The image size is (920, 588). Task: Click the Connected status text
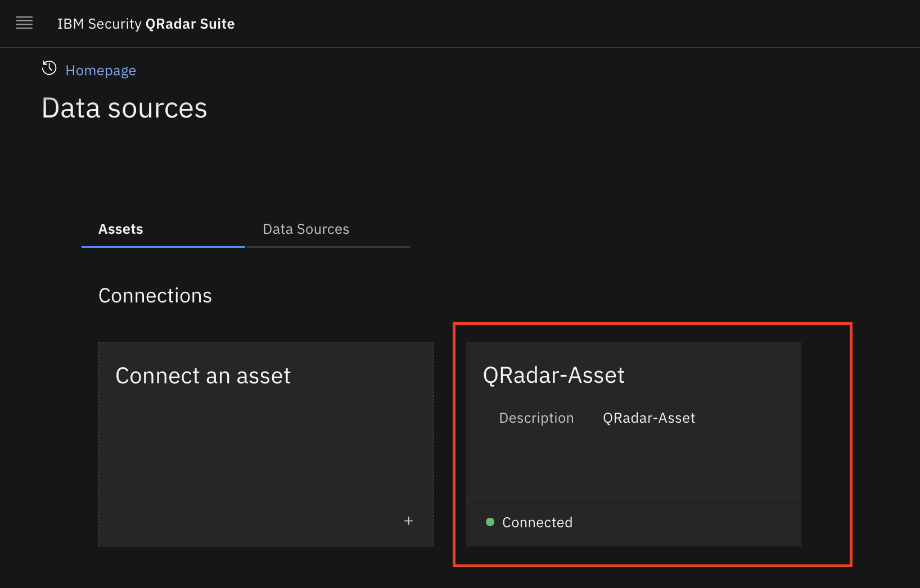[537, 523]
